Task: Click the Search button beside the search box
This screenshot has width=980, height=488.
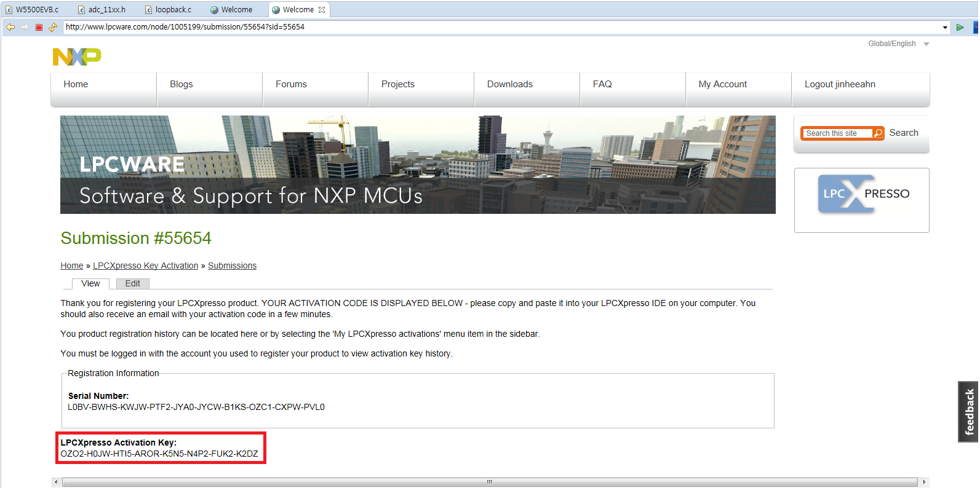Action: (x=904, y=133)
